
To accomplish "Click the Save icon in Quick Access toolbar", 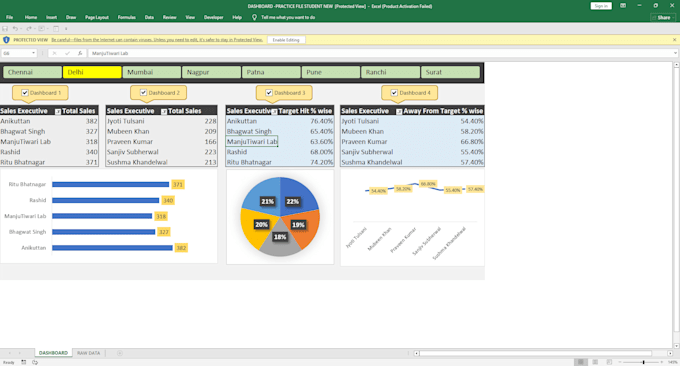I will pos(5,29).
